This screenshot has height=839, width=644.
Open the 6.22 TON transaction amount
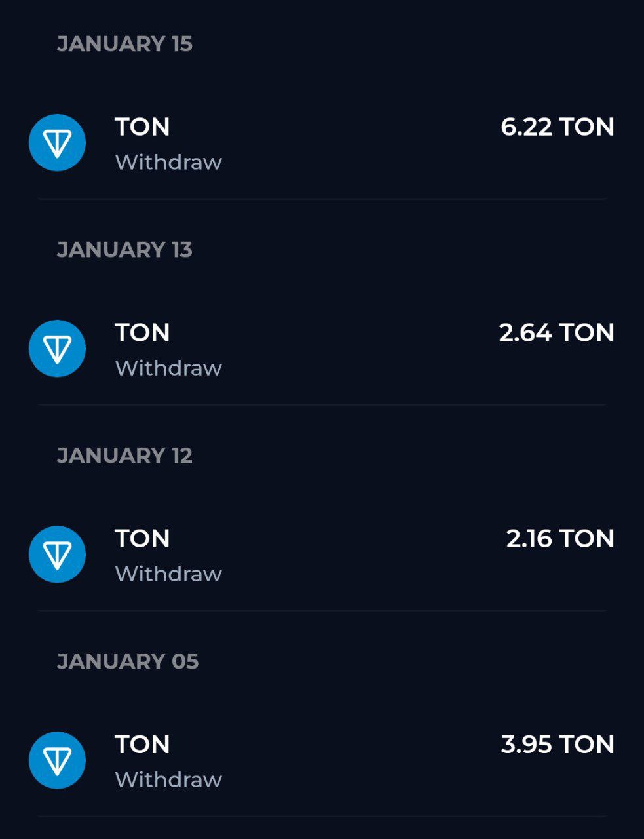pyautogui.click(x=558, y=127)
